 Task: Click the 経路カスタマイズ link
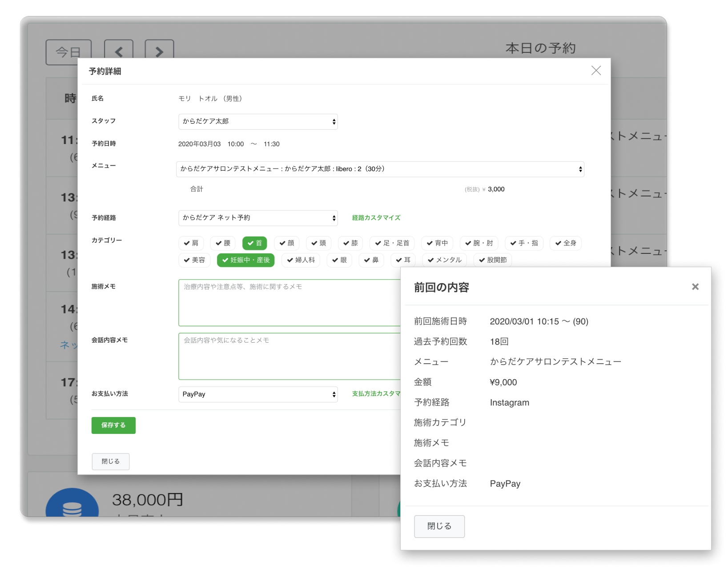[377, 218]
